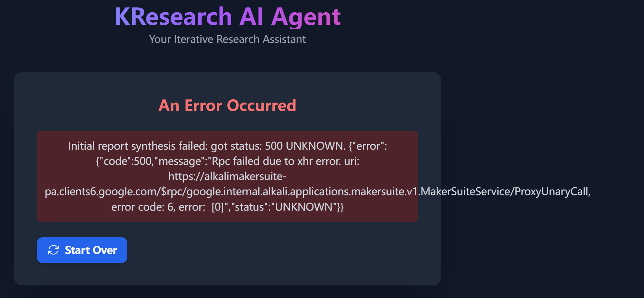
Task: Click the word 'Assistant' in the subtitle
Action: (x=284, y=39)
